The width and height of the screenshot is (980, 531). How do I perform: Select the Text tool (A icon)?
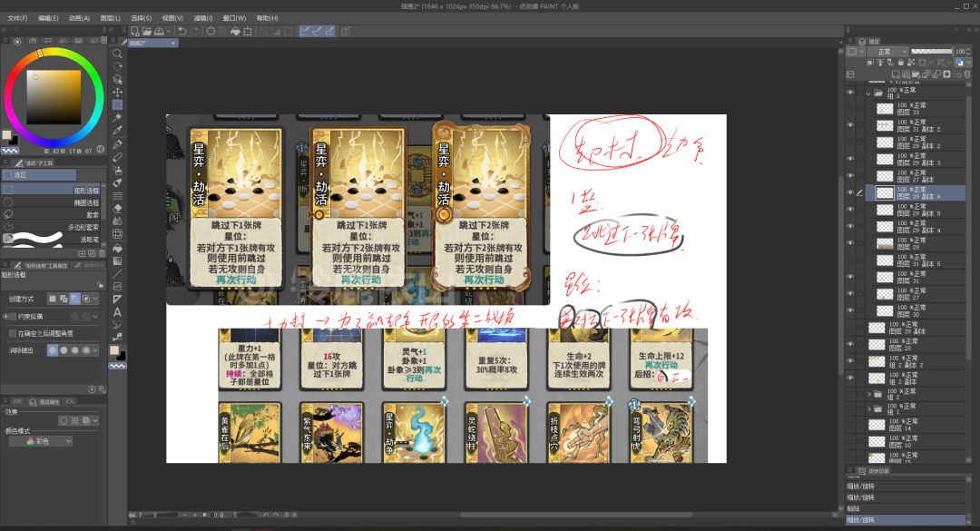(x=117, y=312)
